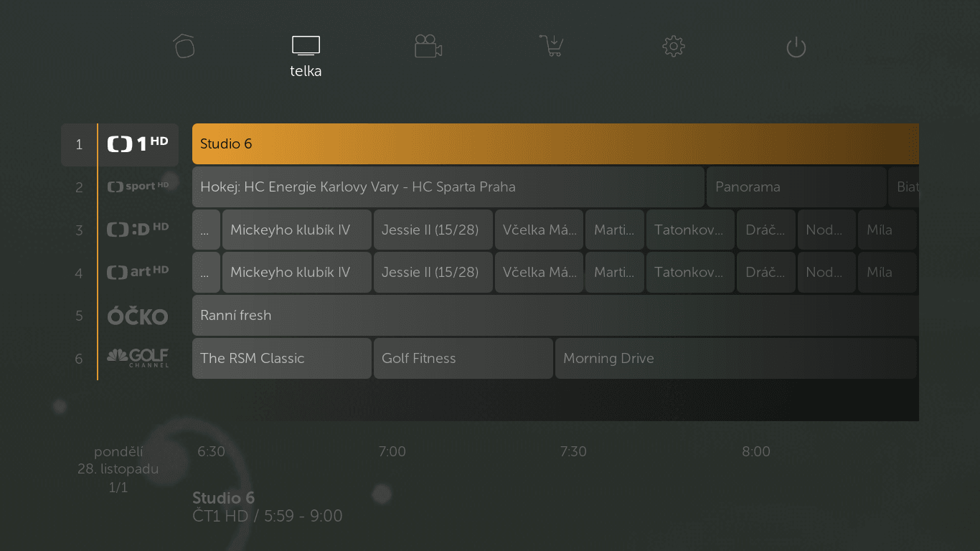Select The RSM Classic golf program
The image size is (980, 551).
coord(281,358)
